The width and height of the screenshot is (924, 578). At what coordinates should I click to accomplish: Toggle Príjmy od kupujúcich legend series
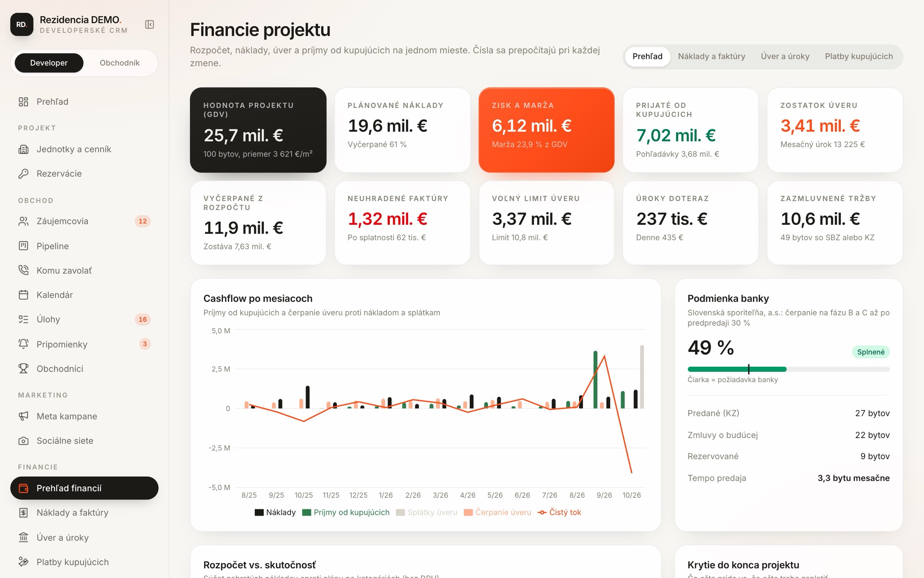346,512
